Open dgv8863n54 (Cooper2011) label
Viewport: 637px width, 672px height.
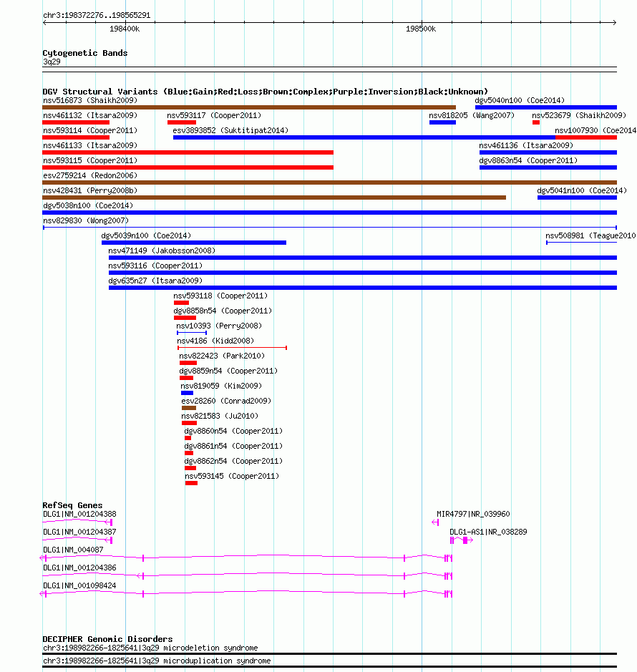[528, 160]
